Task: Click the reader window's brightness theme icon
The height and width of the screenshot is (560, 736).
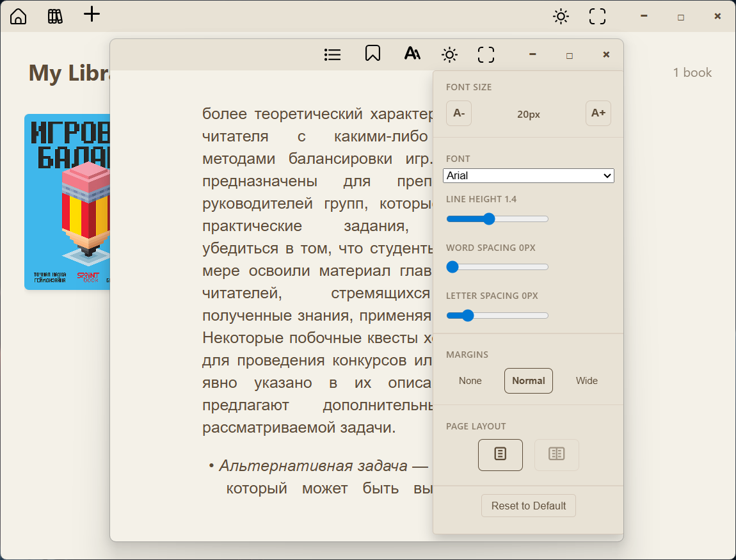Action: coord(450,55)
